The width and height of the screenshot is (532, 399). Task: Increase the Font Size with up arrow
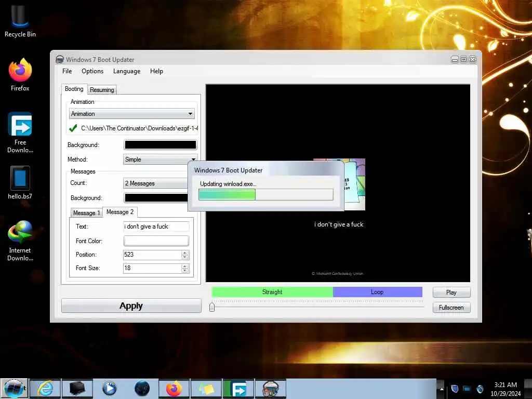coord(185,266)
